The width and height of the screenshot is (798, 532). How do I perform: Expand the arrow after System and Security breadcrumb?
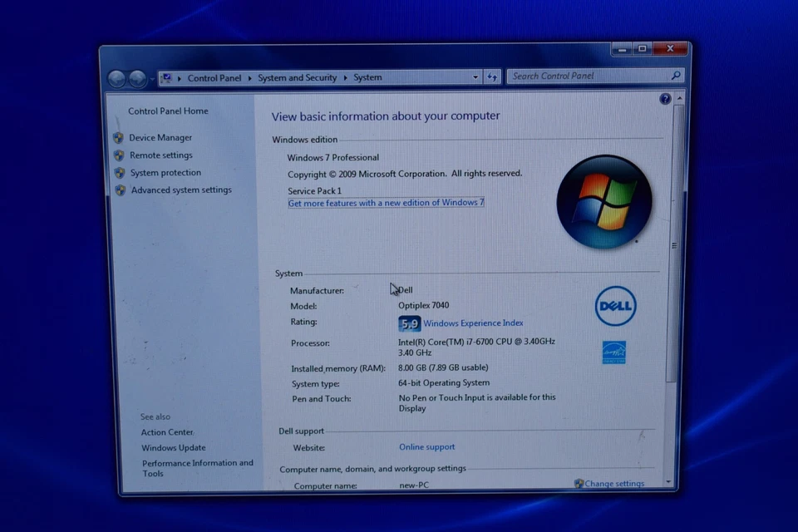345,77
